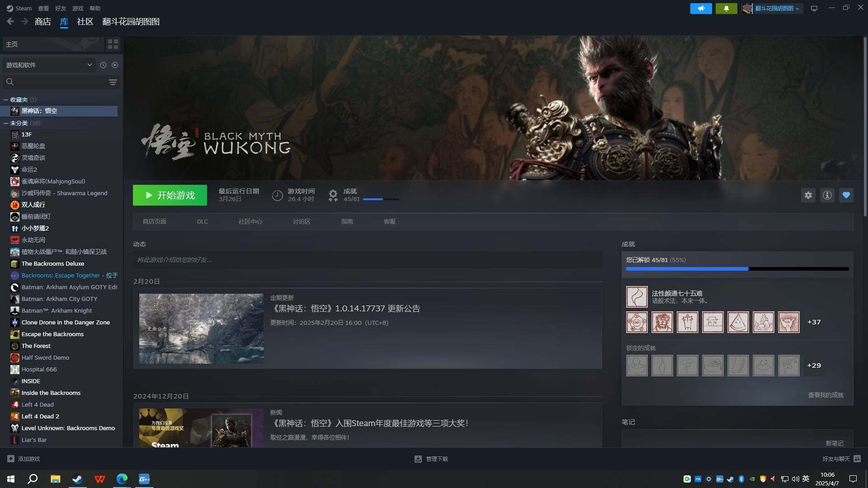This screenshot has height=488, width=868.
Task: Open the 游戏 menu
Action: click(78, 8)
